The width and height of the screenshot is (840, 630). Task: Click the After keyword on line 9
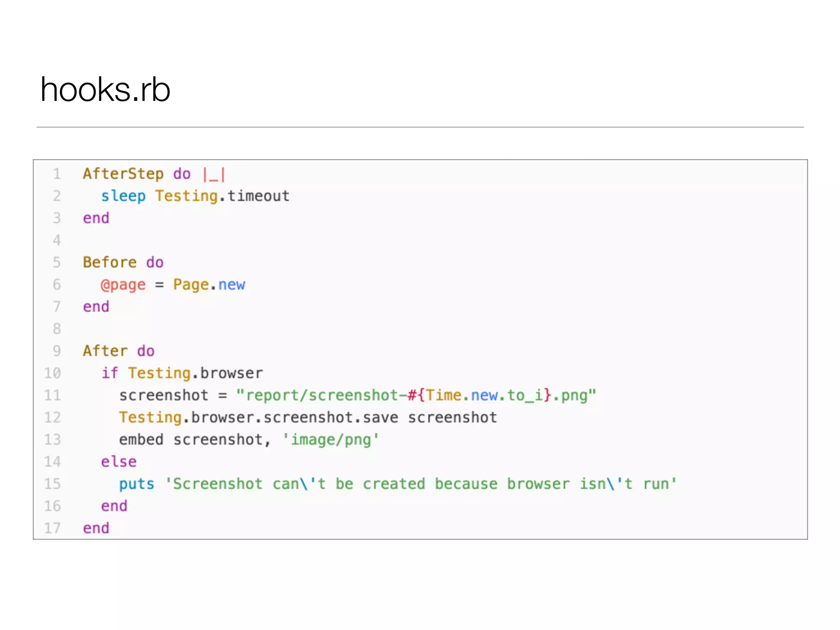pyautogui.click(x=105, y=351)
